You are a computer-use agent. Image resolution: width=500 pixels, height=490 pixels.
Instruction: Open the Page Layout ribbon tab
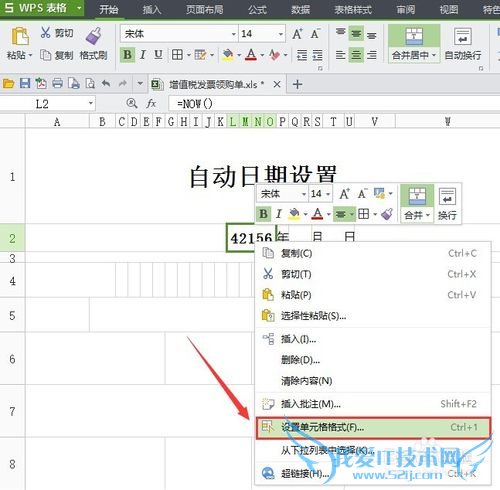[204, 9]
